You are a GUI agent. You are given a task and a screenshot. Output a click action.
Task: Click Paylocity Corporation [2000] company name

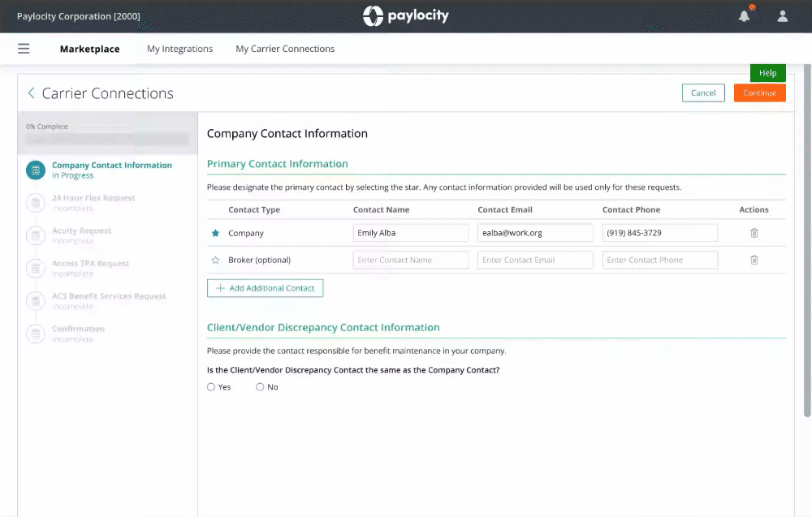(x=78, y=16)
